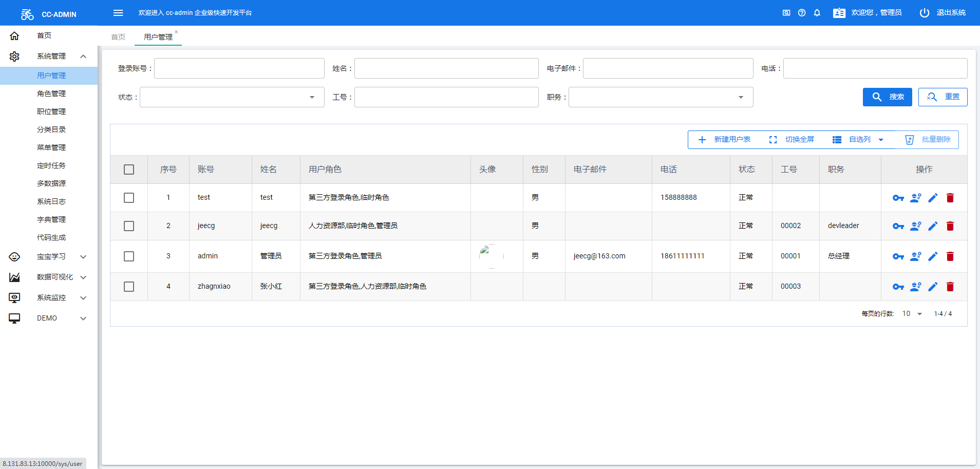
Task: Click the assign-roles people icon for admin
Action: tap(915, 256)
